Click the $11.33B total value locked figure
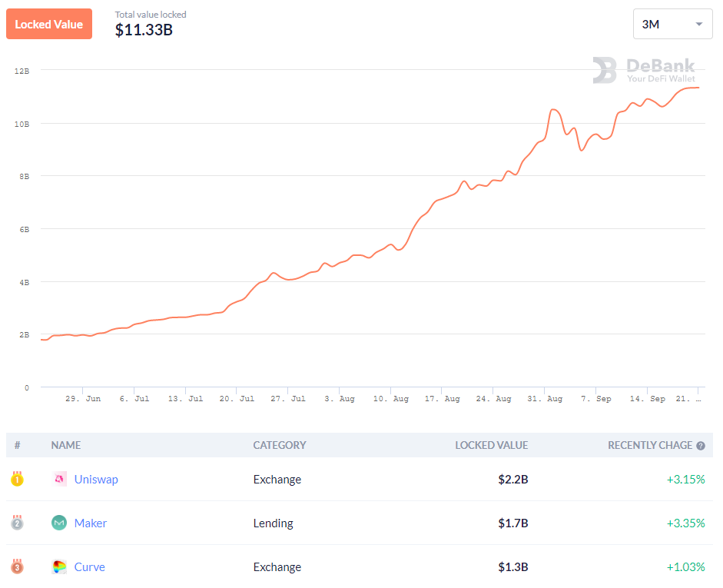The width and height of the screenshot is (723, 588). coord(144,30)
